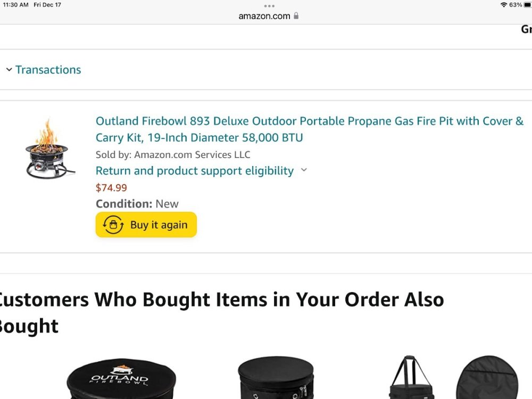Click the Sold by Amazon.com Services LLC text

coord(173,155)
